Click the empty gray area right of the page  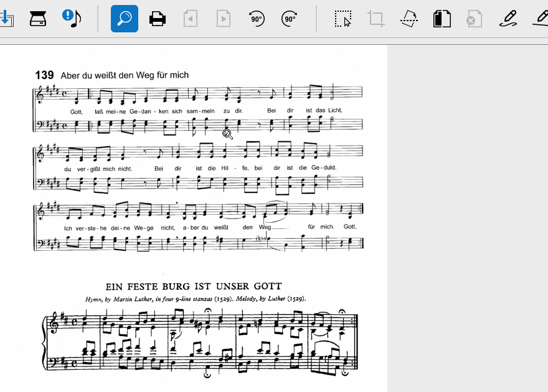pyautogui.click(x=467, y=218)
